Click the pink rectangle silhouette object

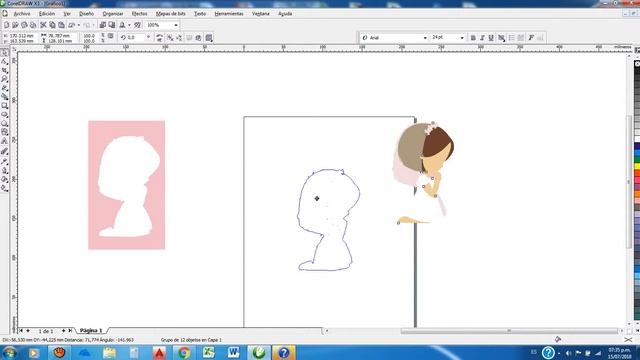[x=127, y=184]
